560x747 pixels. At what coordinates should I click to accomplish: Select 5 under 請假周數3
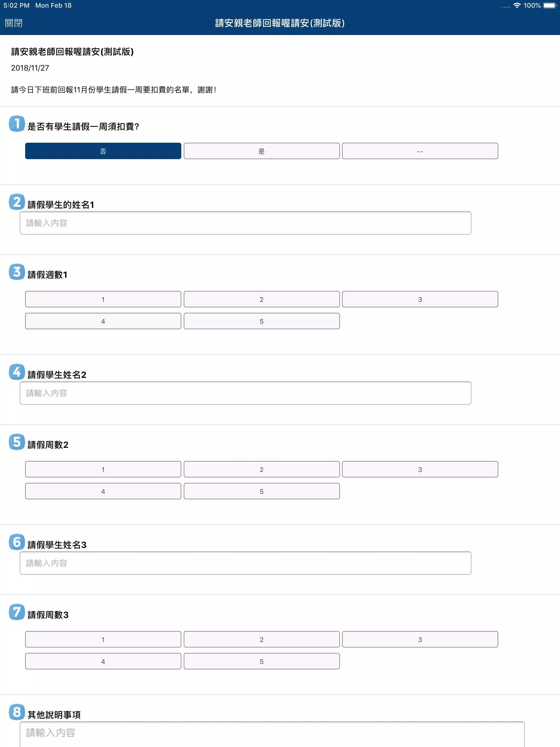(x=261, y=661)
